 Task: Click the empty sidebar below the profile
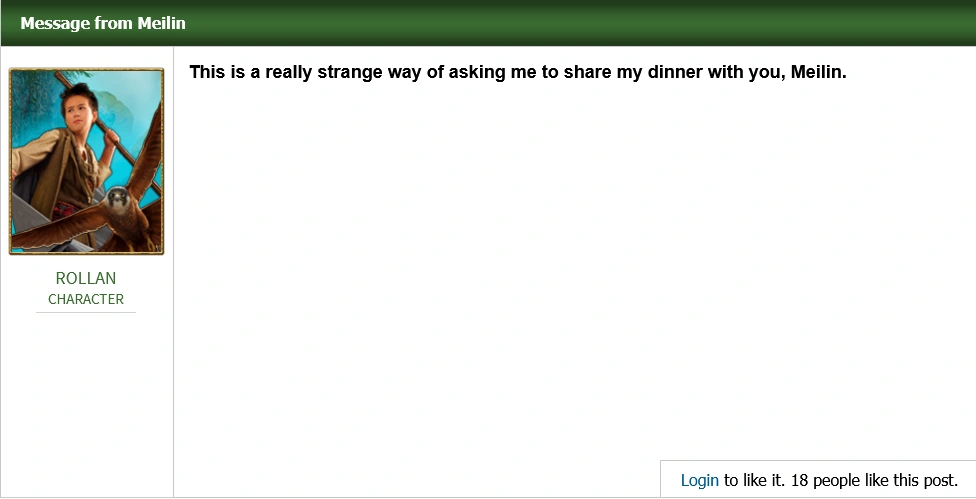coord(86,410)
